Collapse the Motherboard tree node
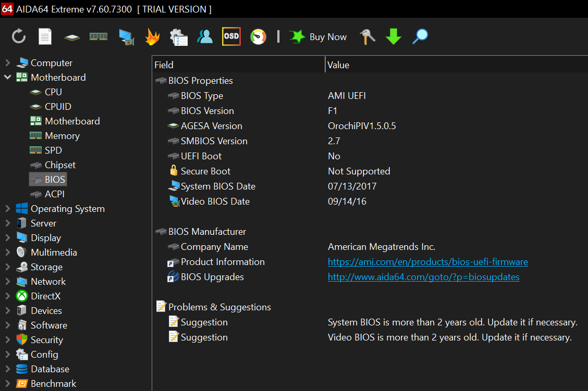Viewport: 588px width, 391px height. 7,77
